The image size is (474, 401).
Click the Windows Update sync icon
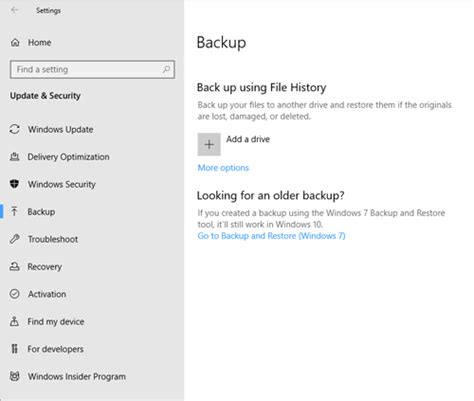(x=14, y=129)
